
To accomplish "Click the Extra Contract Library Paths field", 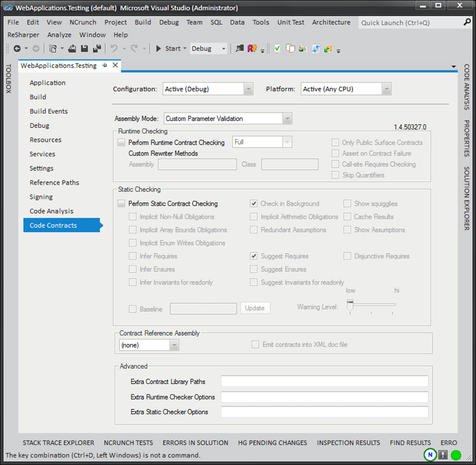I will point(325,381).
